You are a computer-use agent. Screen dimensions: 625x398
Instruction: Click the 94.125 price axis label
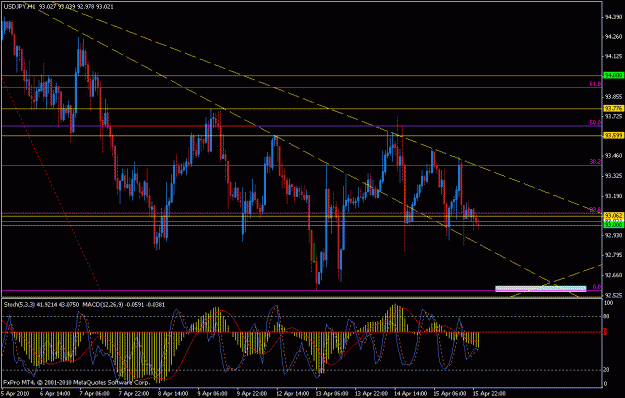[x=613, y=57]
